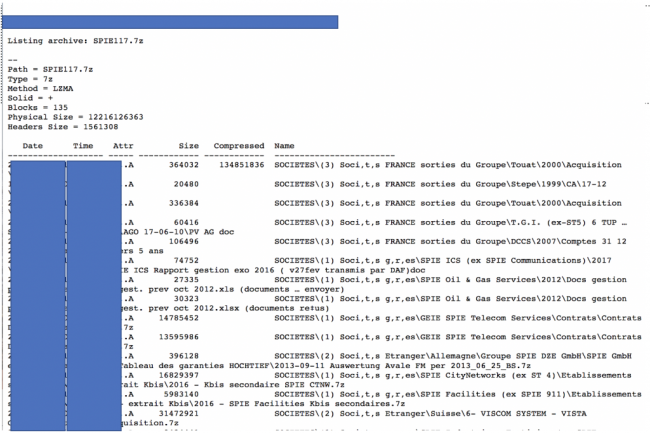Click the 'Oil & Gas Services' path beside 27335
The height and width of the screenshot is (433, 650).
[450, 279]
